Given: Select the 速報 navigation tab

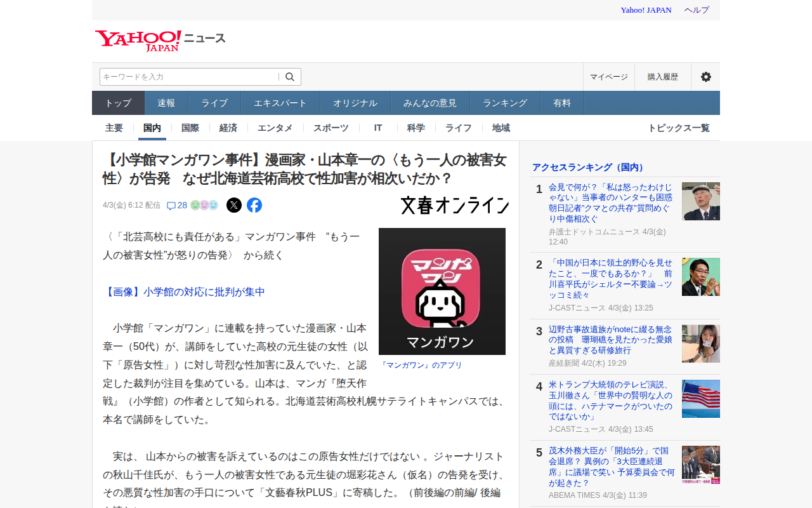Looking at the screenshot, I should tap(166, 103).
